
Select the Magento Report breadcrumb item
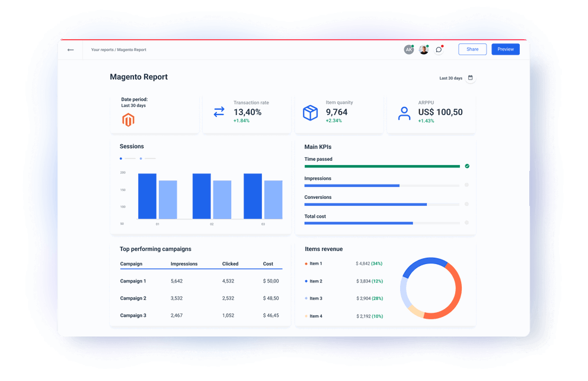pos(132,50)
